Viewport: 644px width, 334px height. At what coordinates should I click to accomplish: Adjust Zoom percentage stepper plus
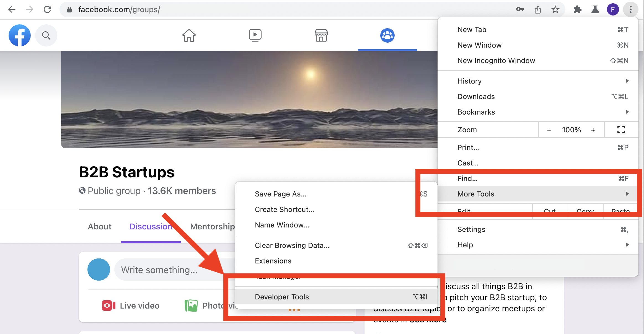(x=593, y=130)
